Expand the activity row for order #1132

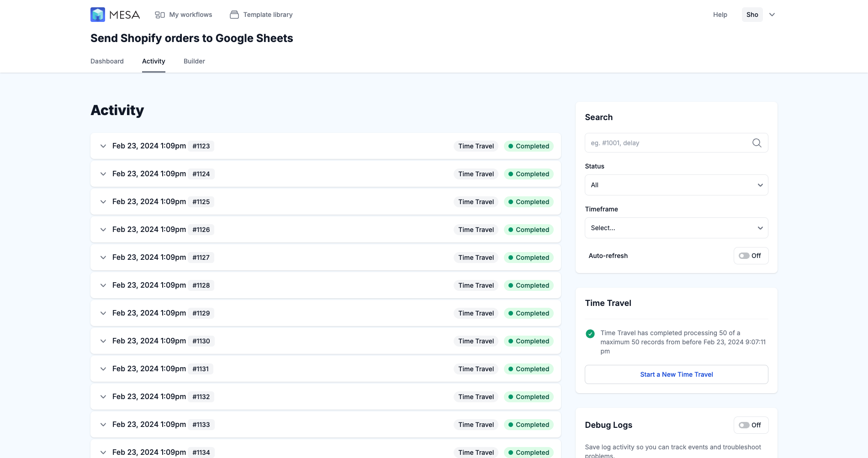(x=103, y=397)
